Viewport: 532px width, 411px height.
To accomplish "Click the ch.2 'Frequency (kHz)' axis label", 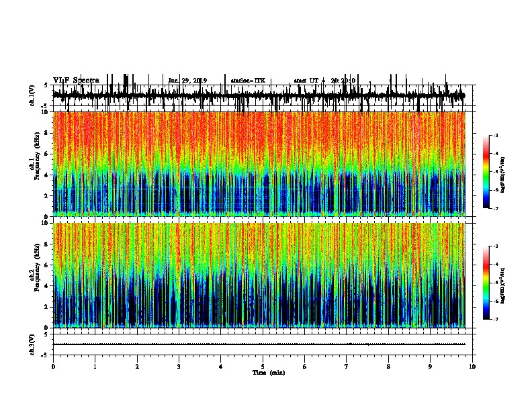I will pyautogui.click(x=37, y=267).
